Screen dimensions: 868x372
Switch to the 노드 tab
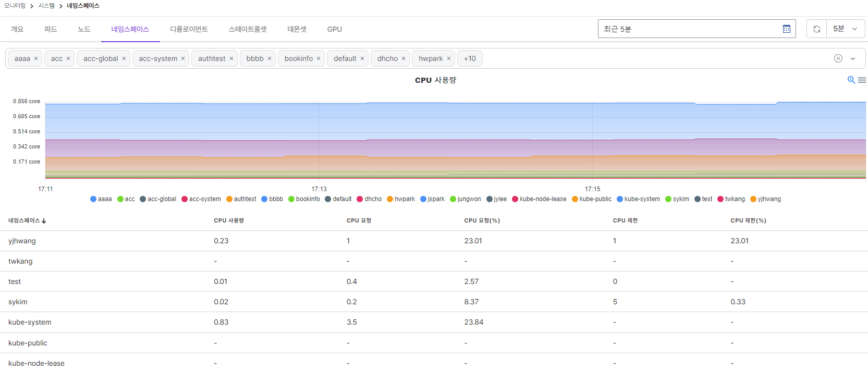pyautogui.click(x=84, y=29)
